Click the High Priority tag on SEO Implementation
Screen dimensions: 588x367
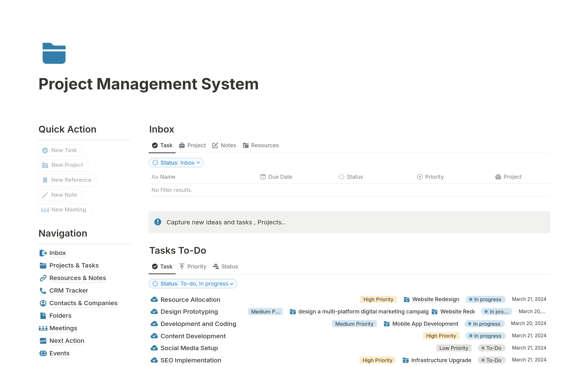coord(377,360)
